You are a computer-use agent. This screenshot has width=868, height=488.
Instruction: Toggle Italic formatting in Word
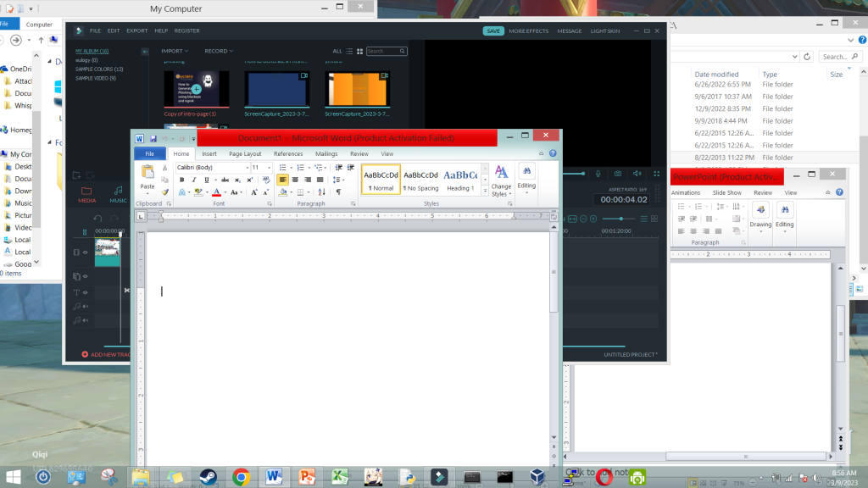pos(194,180)
